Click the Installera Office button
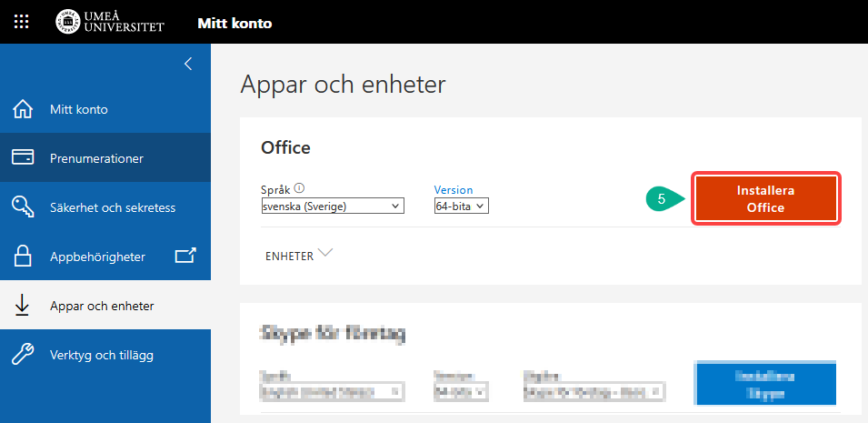This screenshot has width=868, height=423. pyautogui.click(x=765, y=199)
